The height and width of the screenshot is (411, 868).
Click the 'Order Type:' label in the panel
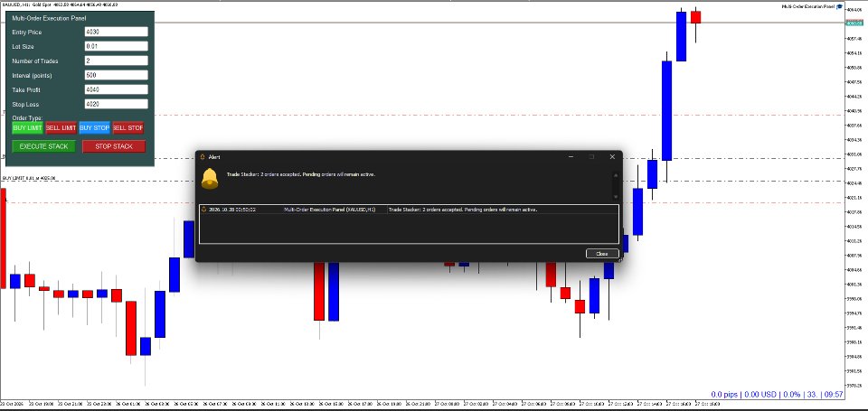point(27,117)
